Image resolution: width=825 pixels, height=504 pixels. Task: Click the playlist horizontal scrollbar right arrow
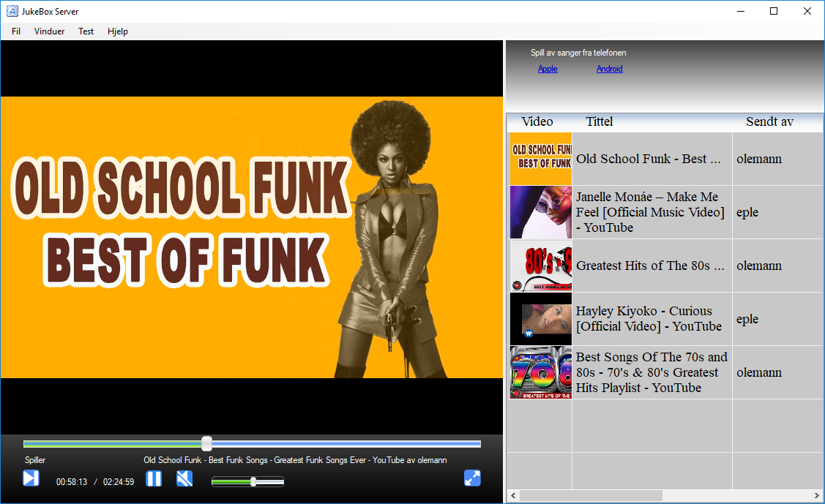(x=817, y=496)
